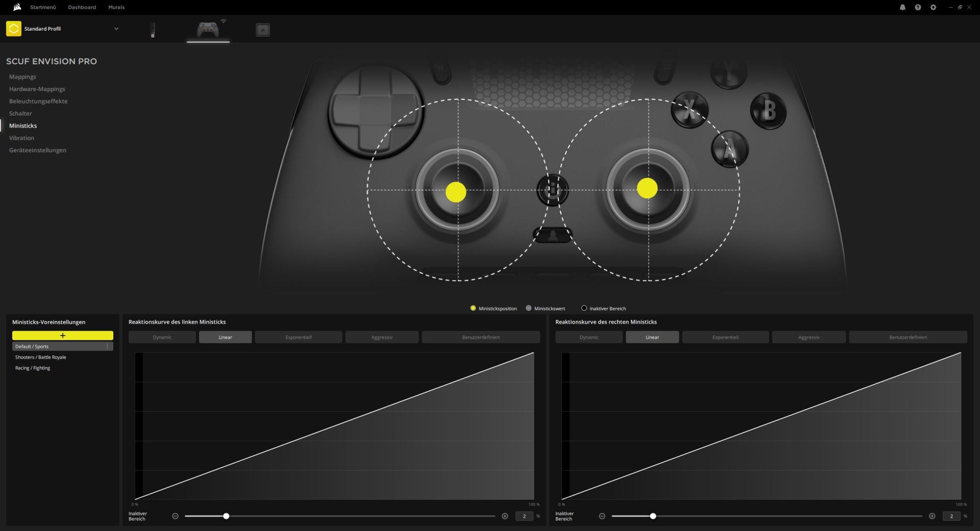Click left stick Inaktiver Bereich slider handle
The width and height of the screenshot is (980, 531).
[226, 516]
